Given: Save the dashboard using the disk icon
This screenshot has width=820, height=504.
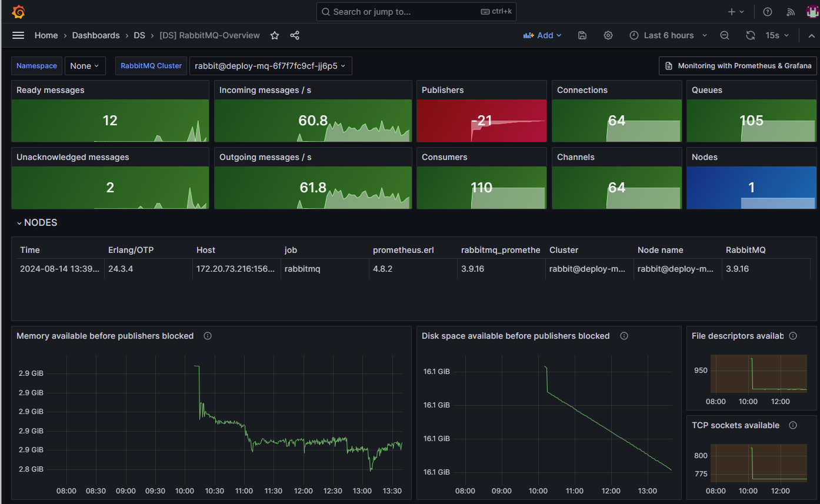Looking at the screenshot, I should [x=582, y=35].
